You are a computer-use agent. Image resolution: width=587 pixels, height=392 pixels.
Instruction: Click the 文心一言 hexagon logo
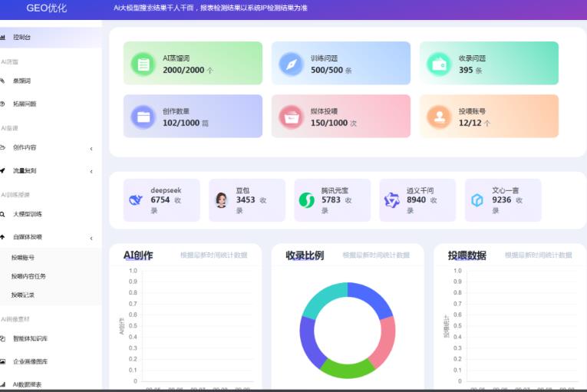click(477, 200)
